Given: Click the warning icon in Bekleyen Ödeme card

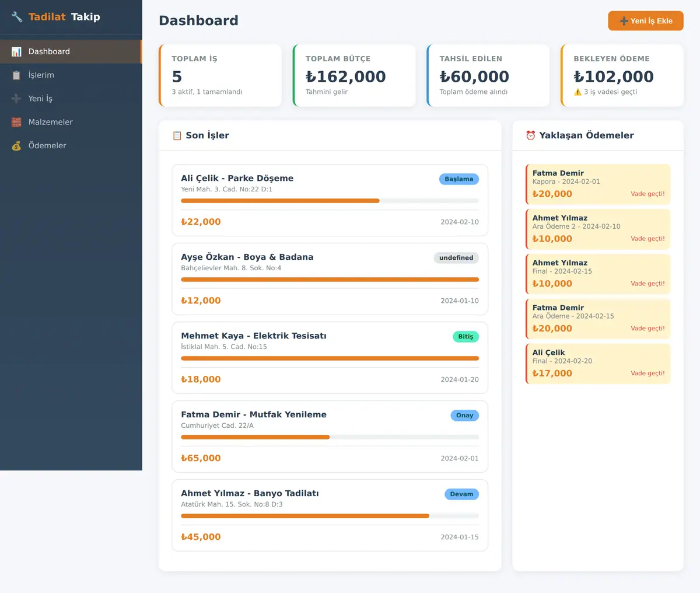Looking at the screenshot, I should 577,92.
